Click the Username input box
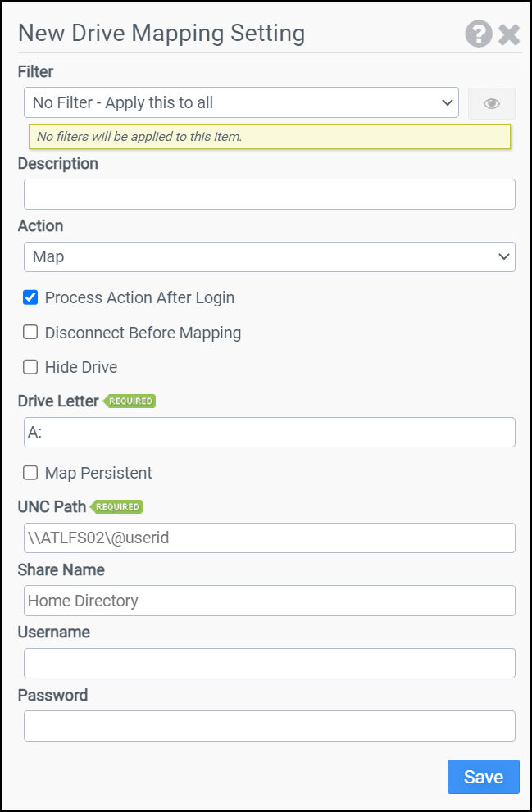The width and height of the screenshot is (532, 812). (269, 663)
